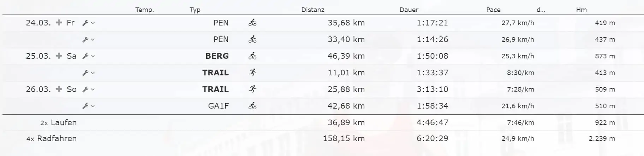Open the BERG type activity
Screen dimensions: 644x156
(x=217, y=56)
